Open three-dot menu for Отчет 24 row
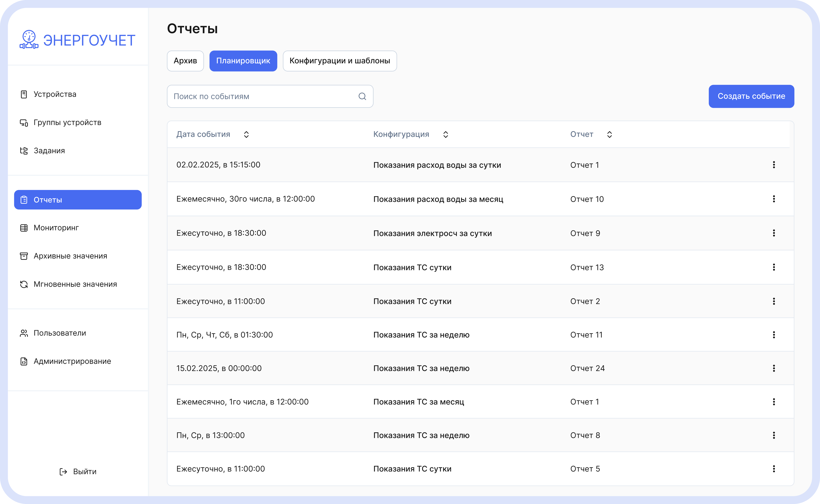820x504 pixels. pos(774,368)
